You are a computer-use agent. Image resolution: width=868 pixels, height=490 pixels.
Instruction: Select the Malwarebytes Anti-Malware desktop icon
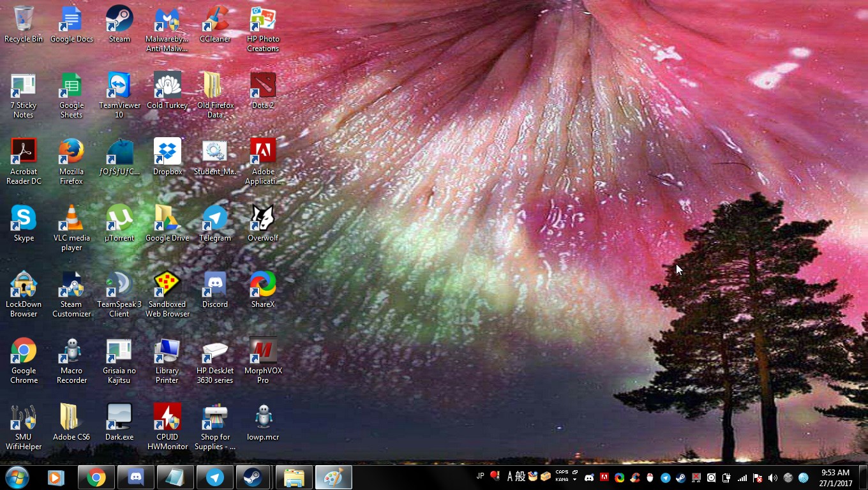[x=167, y=29]
